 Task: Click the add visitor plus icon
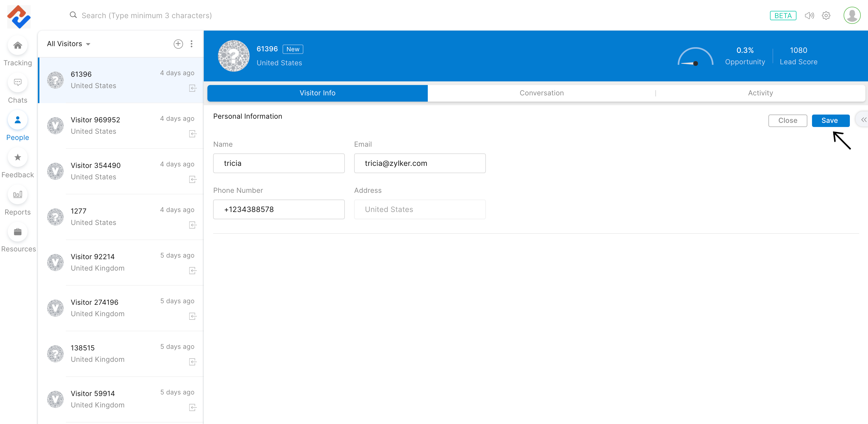(x=178, y=44)
